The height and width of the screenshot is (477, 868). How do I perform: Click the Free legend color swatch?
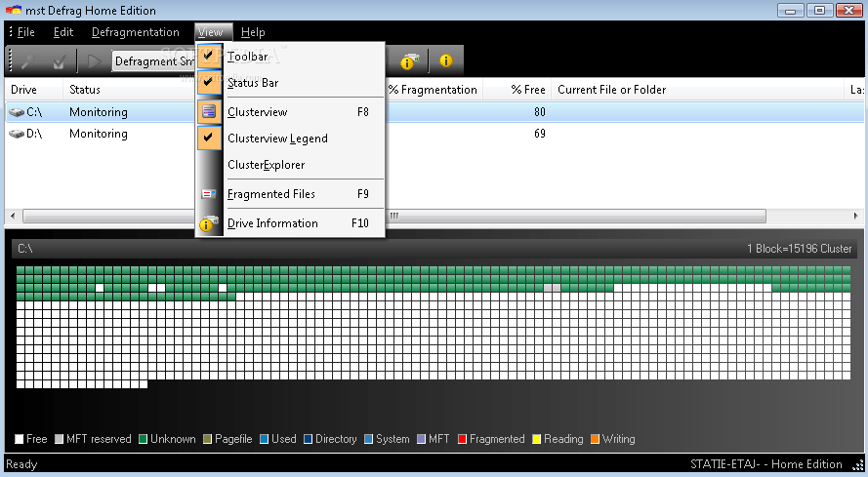coord(20,439)
